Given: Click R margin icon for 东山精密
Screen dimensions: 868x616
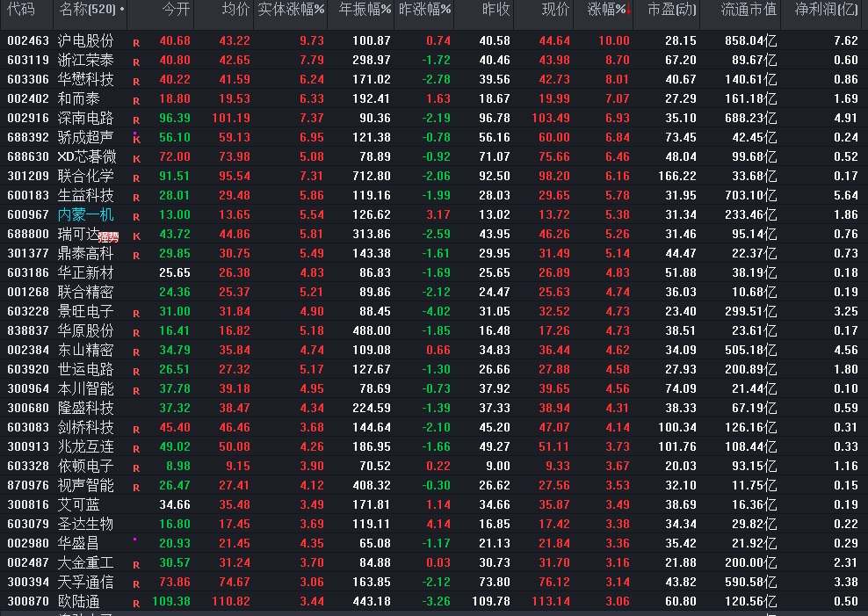Looking at the screenshot, I should 136,352.
